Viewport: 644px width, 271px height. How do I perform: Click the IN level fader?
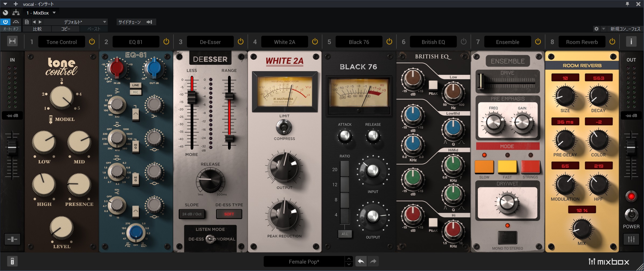point(12,148)
